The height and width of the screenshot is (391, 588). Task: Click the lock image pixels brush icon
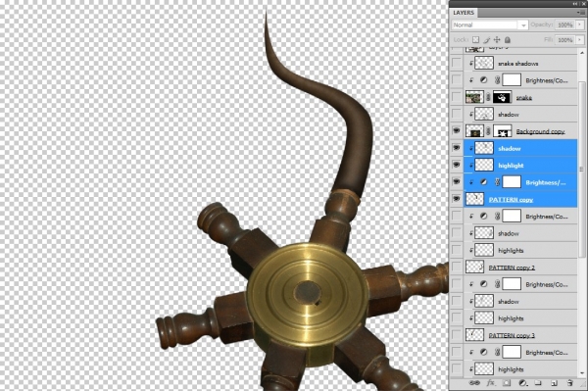click(x=487, y=40)
